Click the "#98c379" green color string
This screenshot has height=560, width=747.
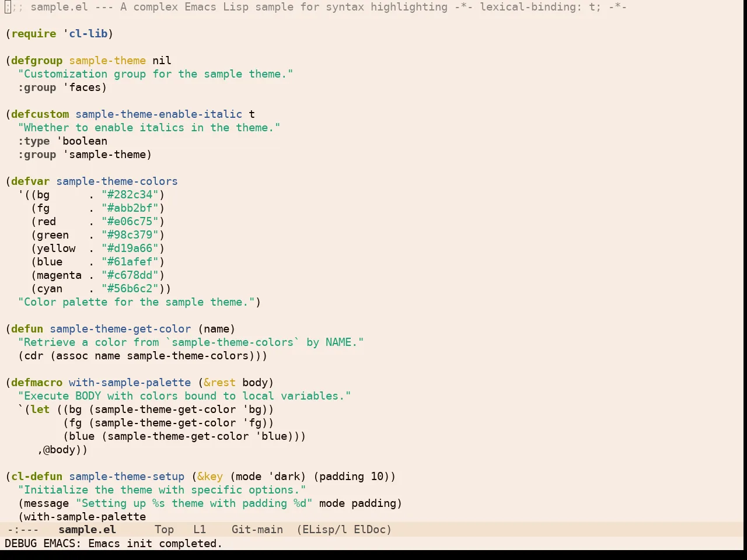tap(130, 235)
